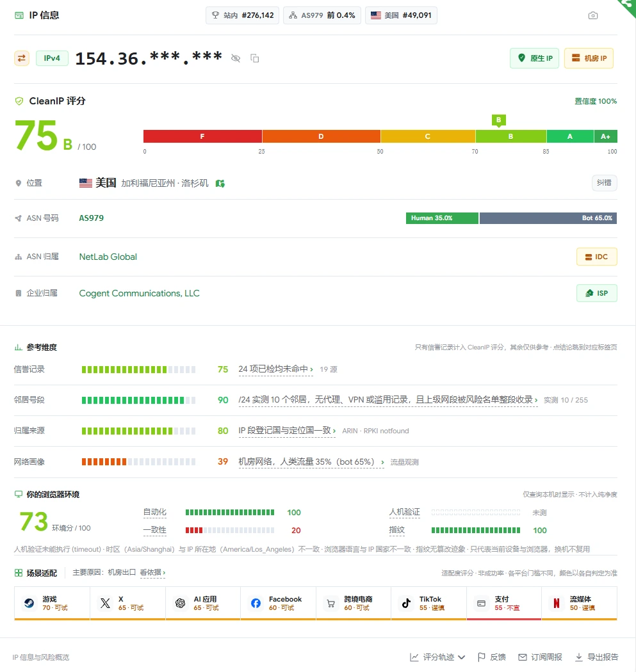Click the 反馈 flag button

(492, 657)
